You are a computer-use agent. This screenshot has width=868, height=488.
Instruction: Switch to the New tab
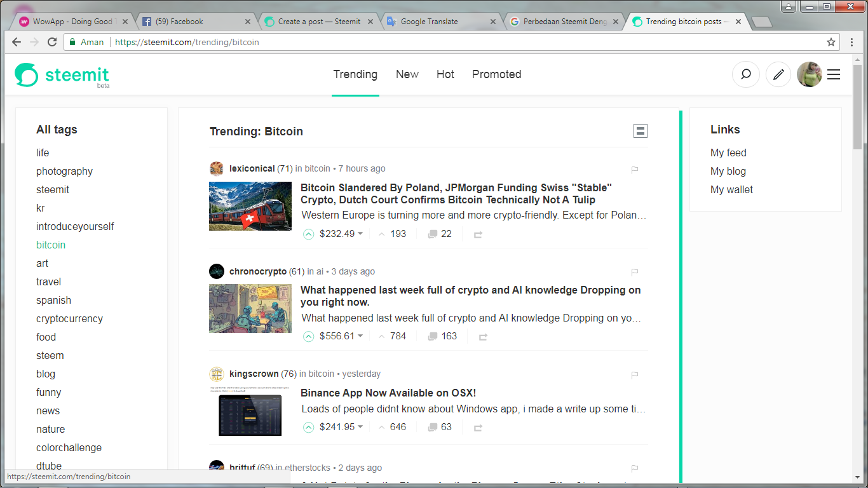click(407, 74)
